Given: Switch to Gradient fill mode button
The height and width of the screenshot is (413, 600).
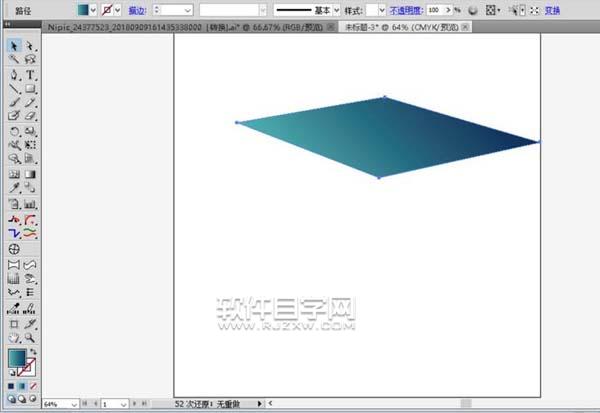Looking at the screenshot, I should tap(22, 385).
